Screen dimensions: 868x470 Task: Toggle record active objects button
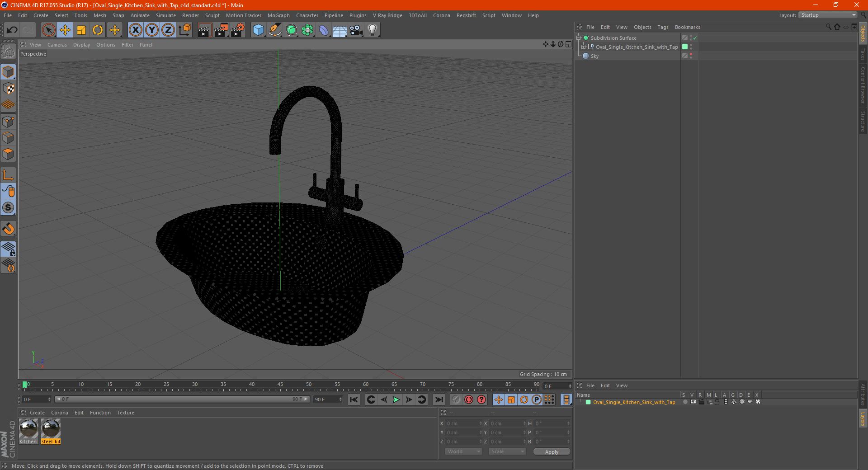456,399
